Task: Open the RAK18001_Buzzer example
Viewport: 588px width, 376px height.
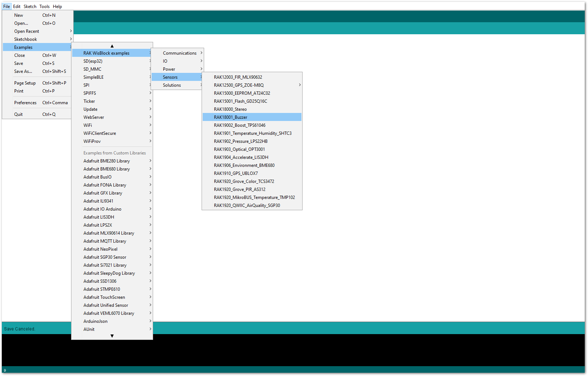Action: 252,117
